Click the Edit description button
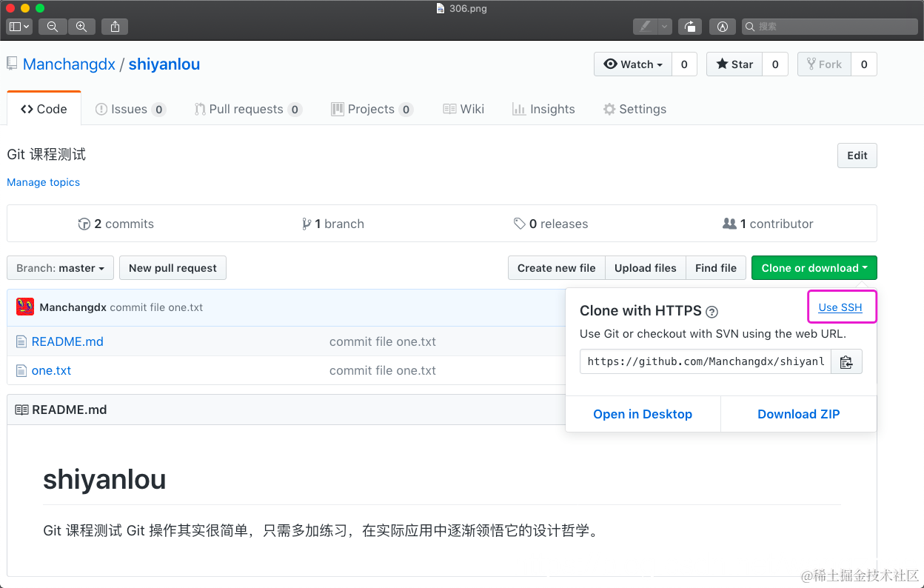This screenshot has height=588, width=924. tap(857, 156)
